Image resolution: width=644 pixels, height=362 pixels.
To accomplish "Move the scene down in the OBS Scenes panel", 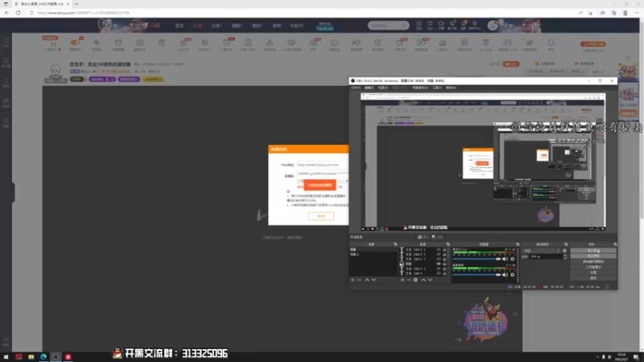I will (374, 280).
